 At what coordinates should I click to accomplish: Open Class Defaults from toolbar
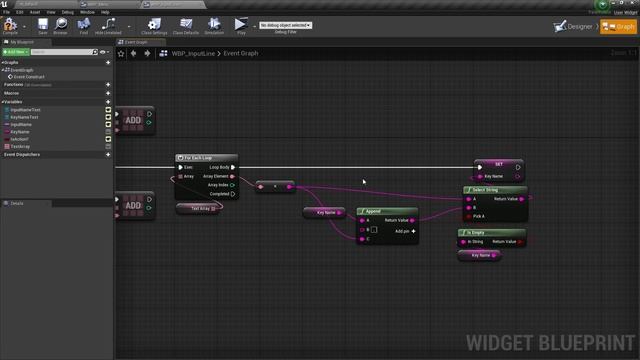point(186,25)
